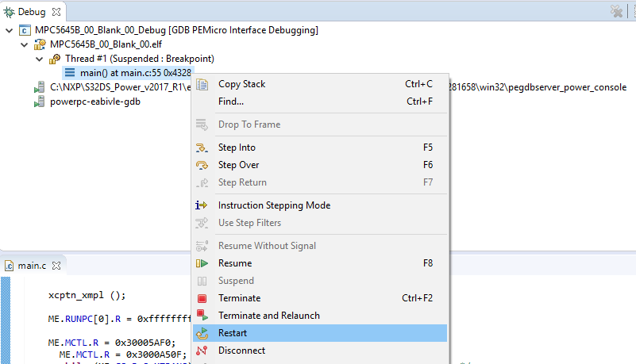Screen dimensions: 636x364
Task: Click the Disconnect icon in context menu
Action: (202, 351)
